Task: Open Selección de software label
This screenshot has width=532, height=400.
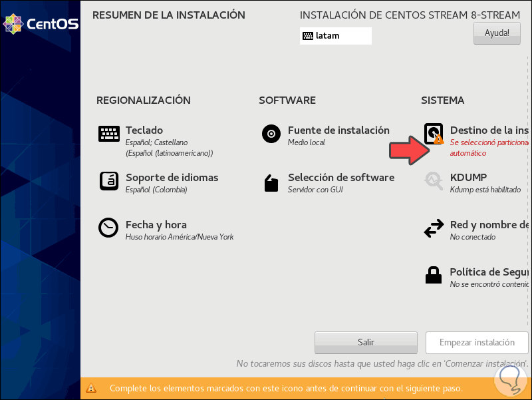Action: coord(341,177)
